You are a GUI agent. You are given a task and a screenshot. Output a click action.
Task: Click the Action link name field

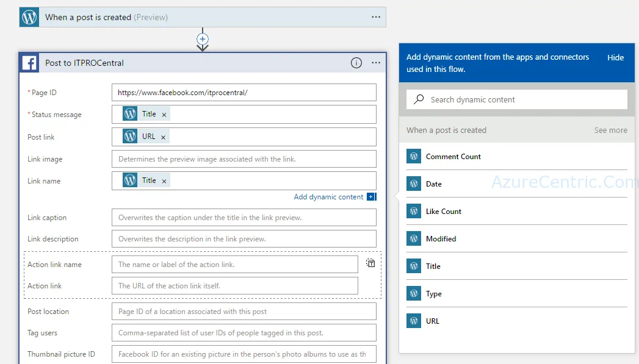[235, 265]
